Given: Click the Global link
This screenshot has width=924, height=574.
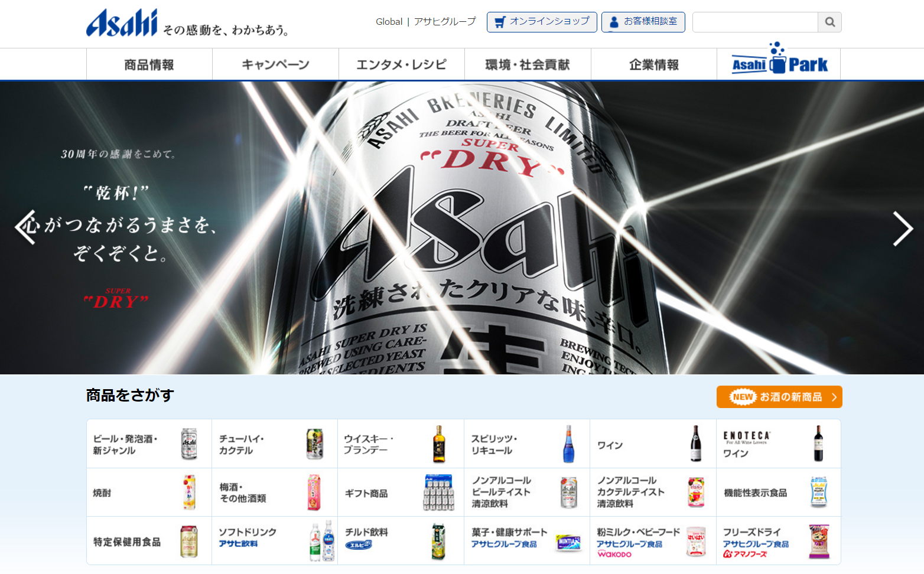Looking at the screenshot, I should click(389, 22).
